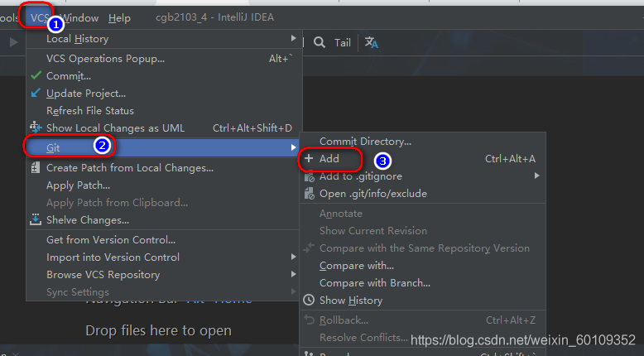Select Compare with Branch...
The height and width of the screenshot is (356, 644).
[x=375, y=283]
